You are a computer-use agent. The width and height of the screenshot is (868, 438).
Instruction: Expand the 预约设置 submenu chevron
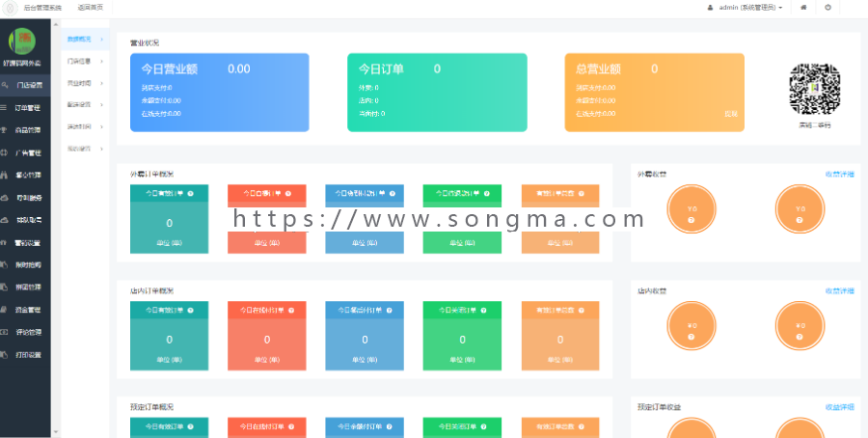[x=102, y=149]
